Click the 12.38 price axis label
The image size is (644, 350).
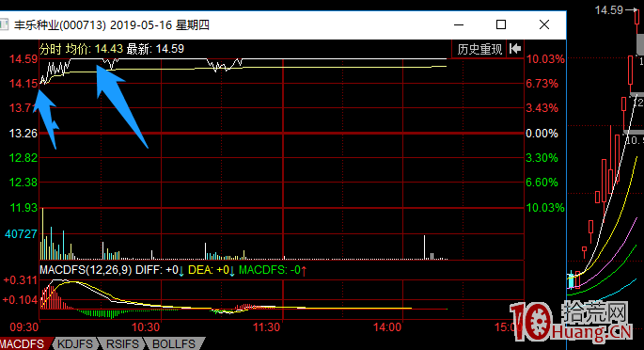pyautogui.click(x=24, y=182)
